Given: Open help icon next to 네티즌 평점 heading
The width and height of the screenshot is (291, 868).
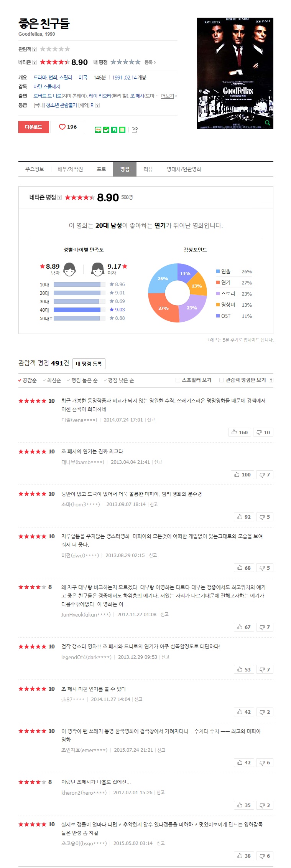Looking at the screenshot, I should pos(59,197).
